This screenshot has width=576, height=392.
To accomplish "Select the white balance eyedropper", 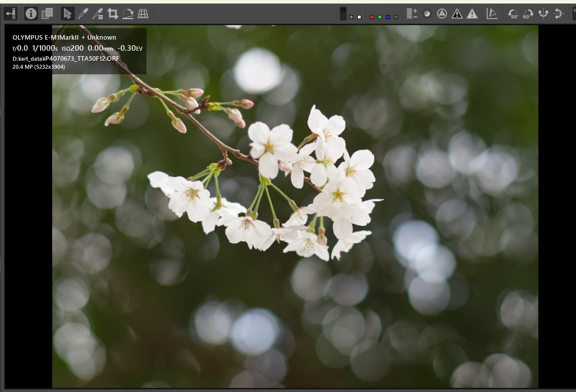I will click(x=83, y=14).
